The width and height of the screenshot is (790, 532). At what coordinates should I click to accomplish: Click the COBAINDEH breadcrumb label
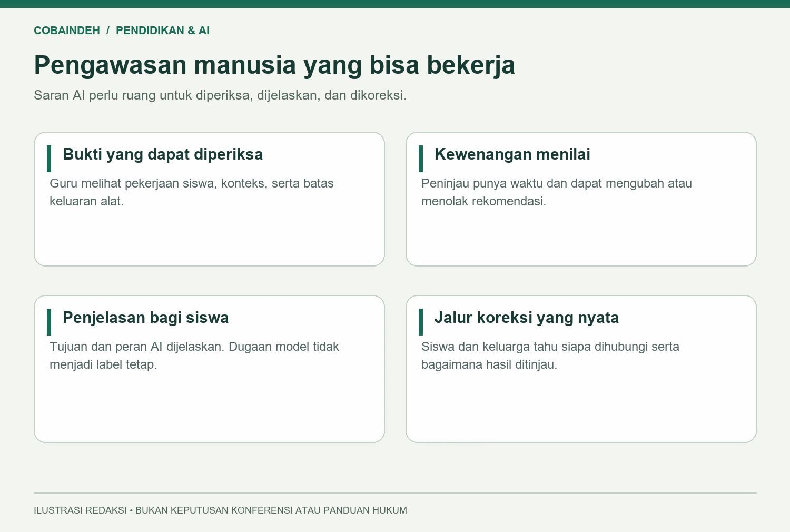pyautogui.click(x=67, y=31)
